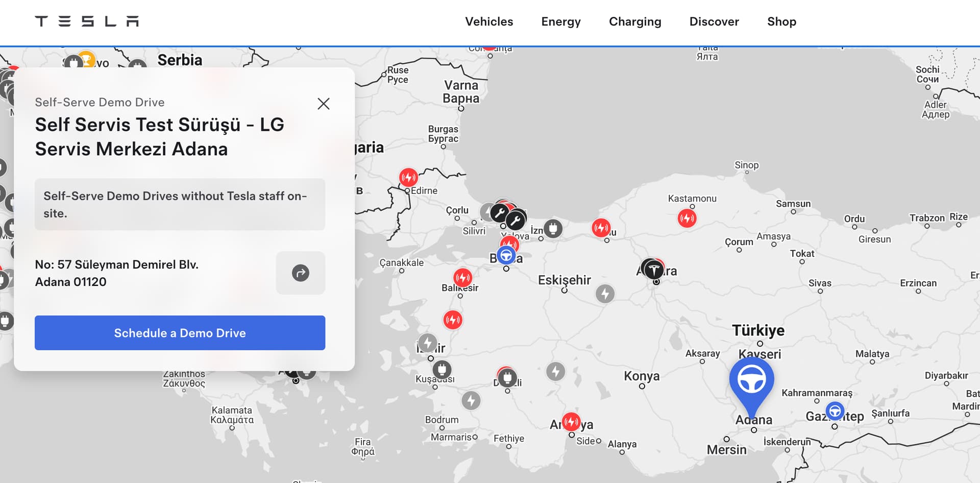Select the Supercharger marker east of İzmit
980x483 pixels.
pos(601,227)
